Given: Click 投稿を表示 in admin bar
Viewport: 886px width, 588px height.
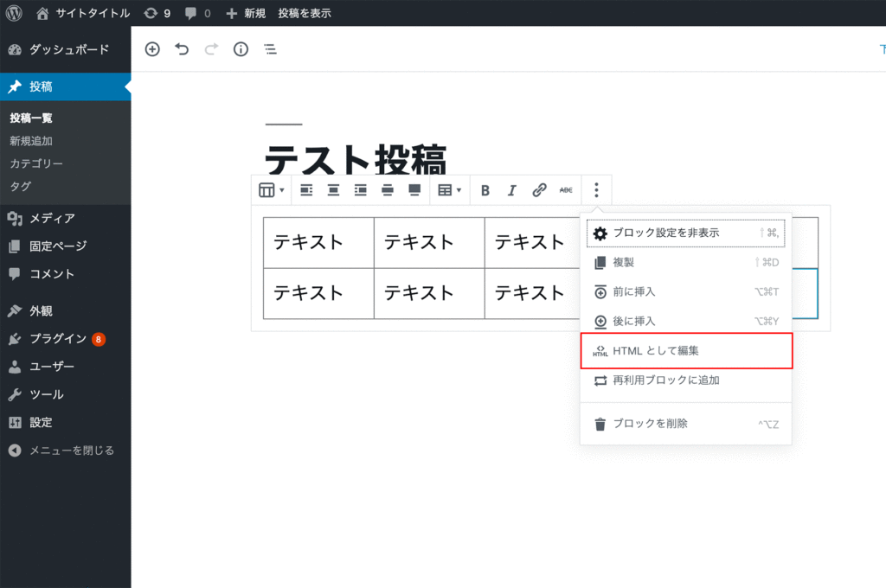Looking at the screenshot, I should click(304, 13).
